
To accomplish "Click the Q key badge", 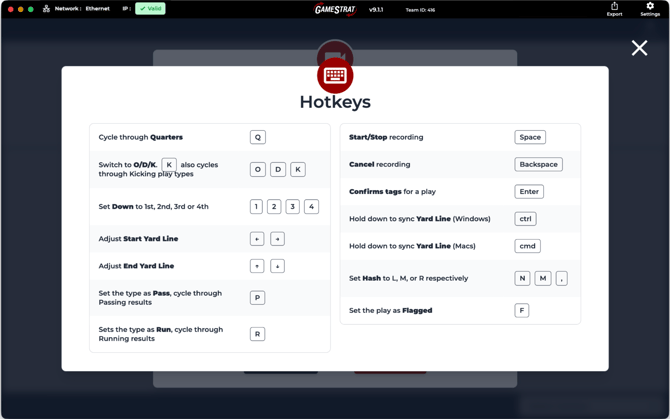I will (x=258, y=137).
